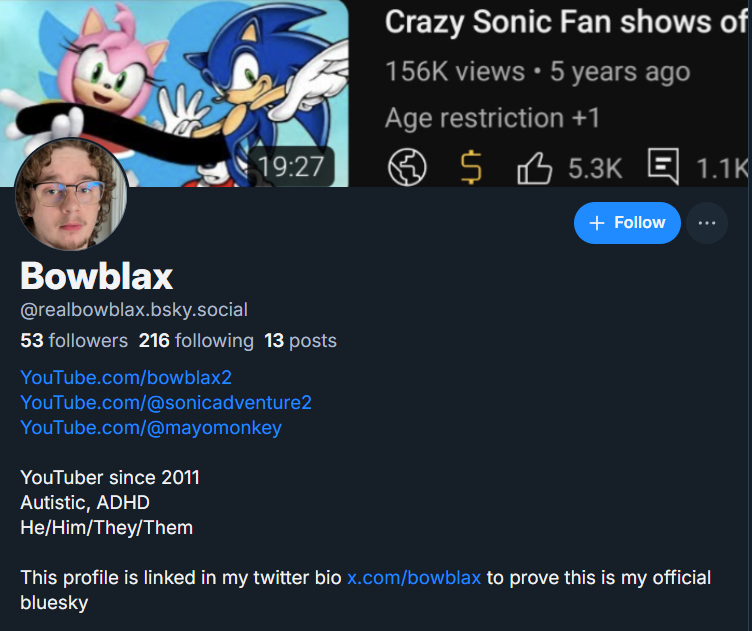
Task: Click the dollar monetization icon
Action: [471, 168]
